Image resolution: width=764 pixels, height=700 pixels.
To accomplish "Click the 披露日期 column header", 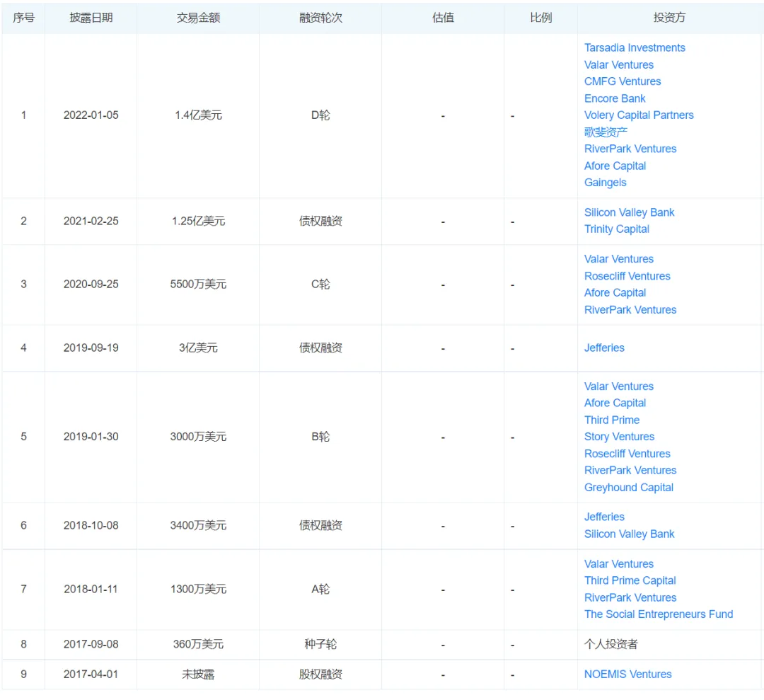I will [x=91, y=18].
